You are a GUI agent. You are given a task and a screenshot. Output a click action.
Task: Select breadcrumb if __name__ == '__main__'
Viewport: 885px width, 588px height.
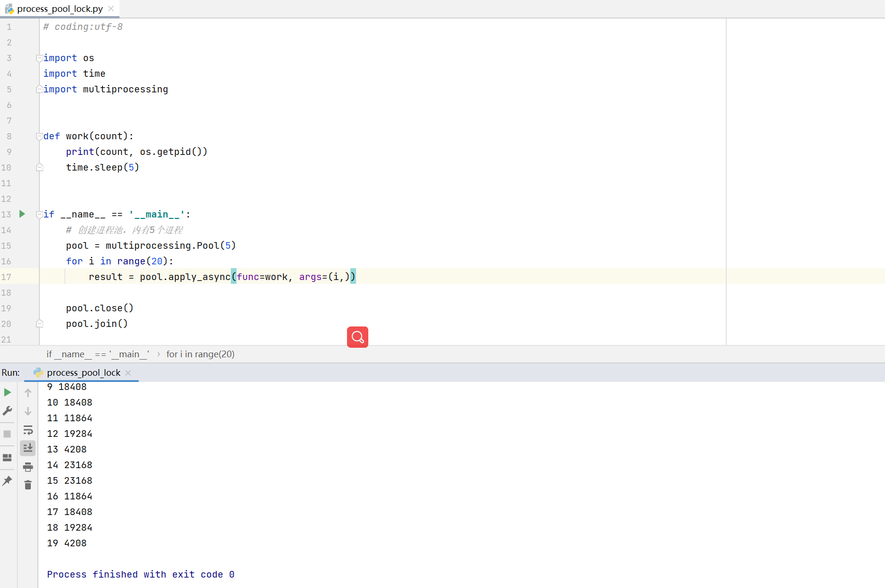click(98, 354)
